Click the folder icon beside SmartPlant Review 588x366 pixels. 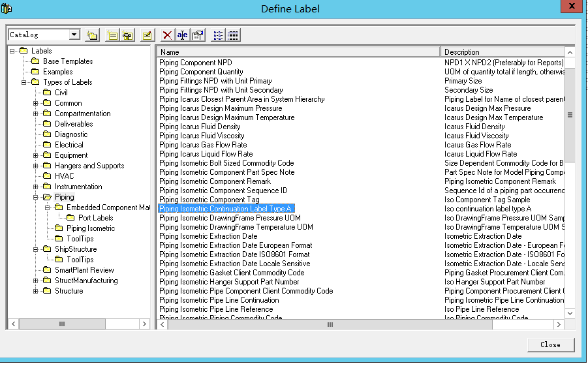pyautogui.click(x=47, y=270)
